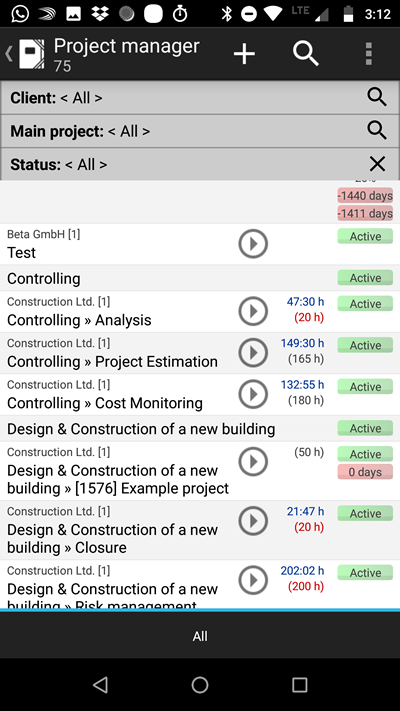Search main projects using filter magnifier

pyautogui.click(x=377, y=131)
